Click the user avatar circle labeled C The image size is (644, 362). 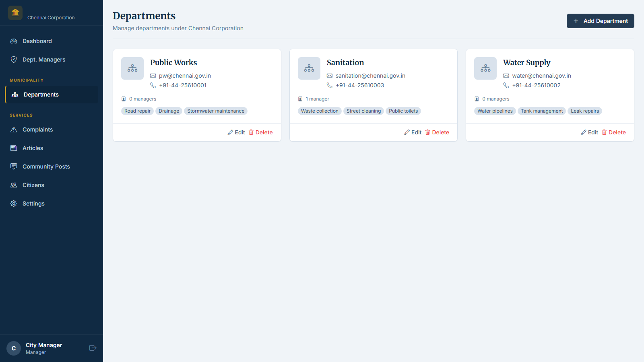14,348
